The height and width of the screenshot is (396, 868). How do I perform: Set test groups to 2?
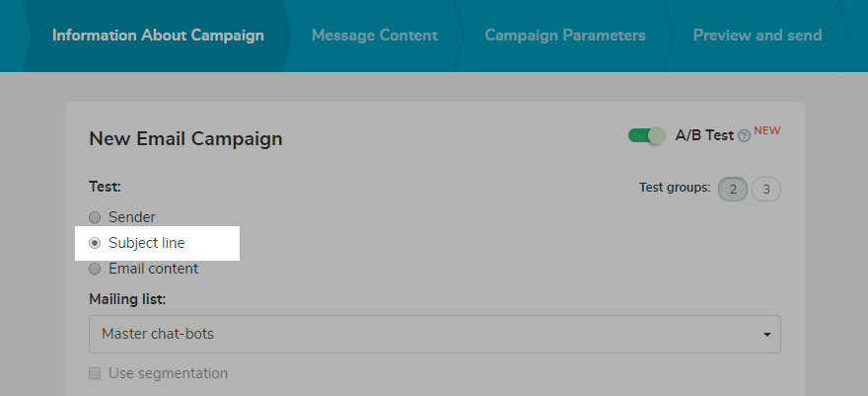pyautogui.click(x=733, y=189)
